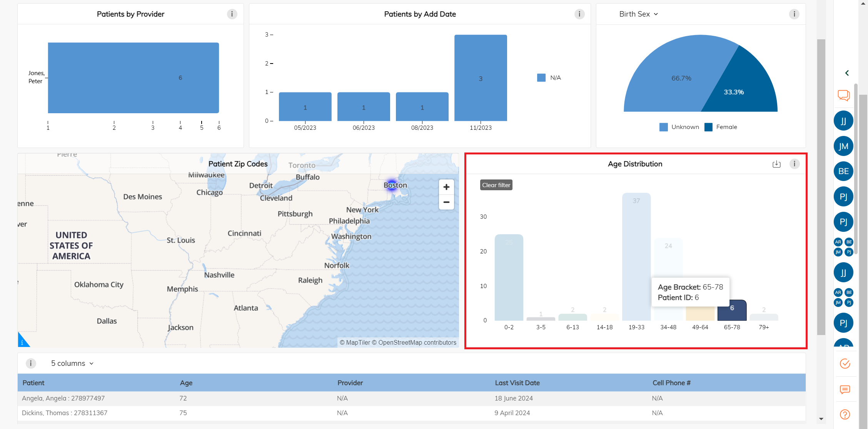This screenshot has height=429, width=868.
Task: Toggle the Female legend entry
Action: [721, 127]
